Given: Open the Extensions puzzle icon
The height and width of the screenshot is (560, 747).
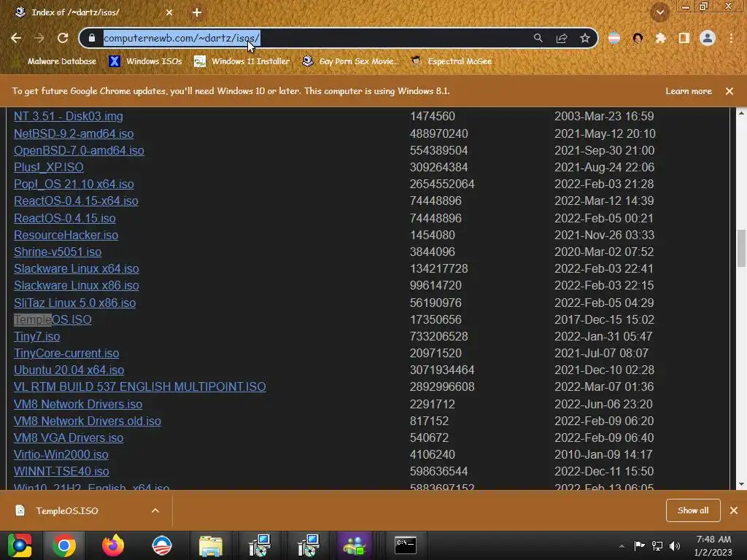Looking at the screenshot, I should [x=660, y=38].
